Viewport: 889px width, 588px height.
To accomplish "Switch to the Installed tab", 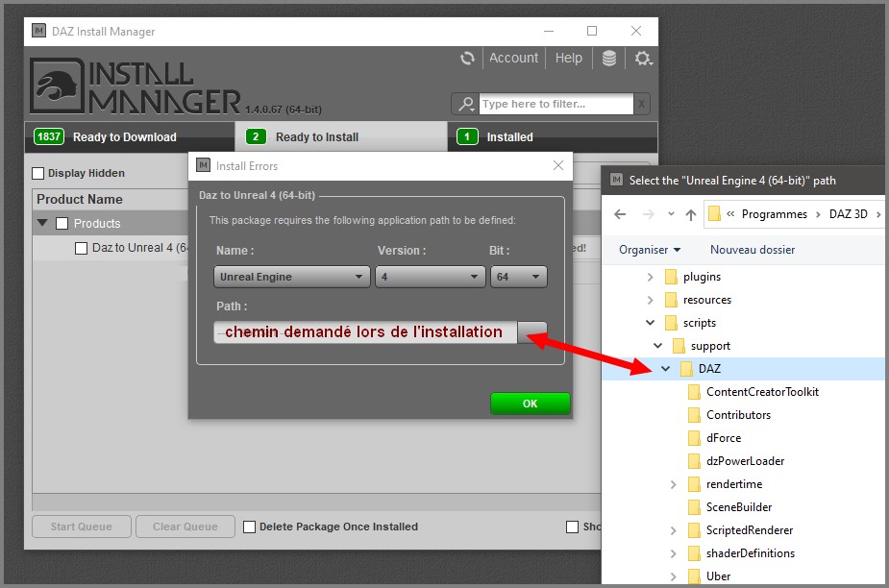I will click(553, 136).
